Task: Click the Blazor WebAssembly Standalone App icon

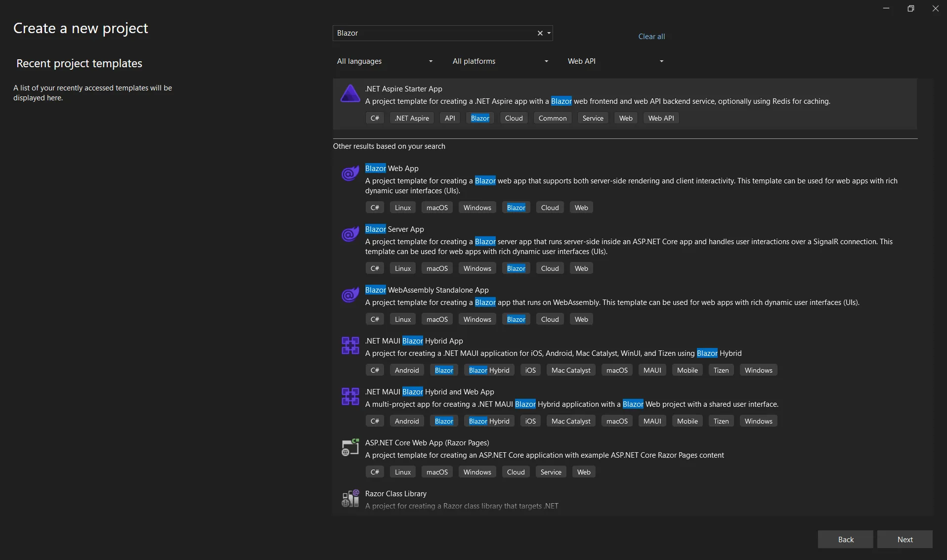Action: tap(350, 295)
